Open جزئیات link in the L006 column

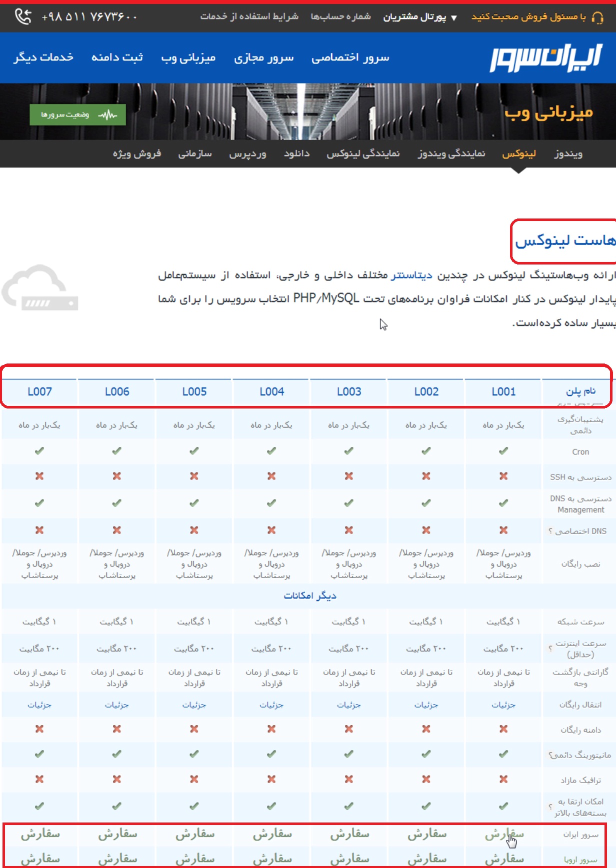point(117,704)
